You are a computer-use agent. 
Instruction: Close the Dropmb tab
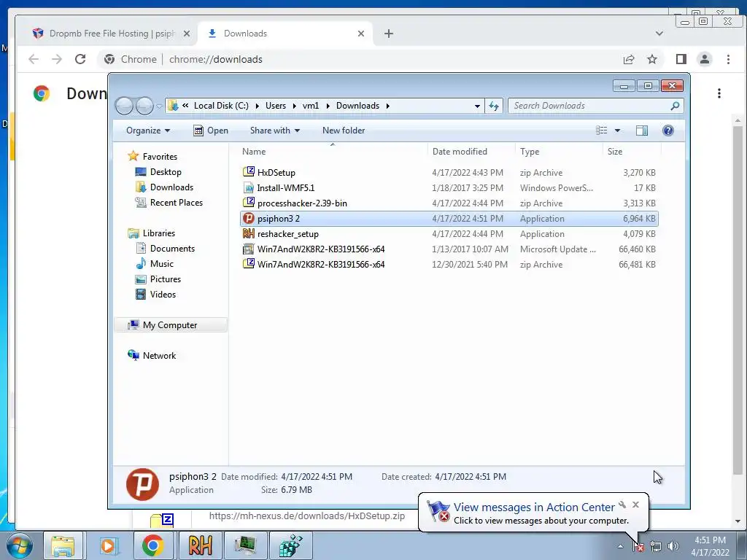[x=187, y=34]
